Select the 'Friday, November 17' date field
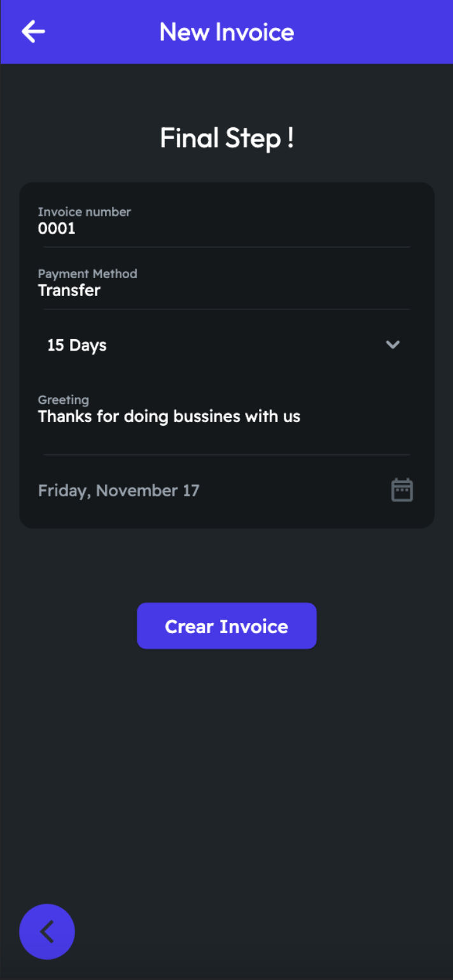The height and width of the screenshot is (980, 453). click(119, 491)
